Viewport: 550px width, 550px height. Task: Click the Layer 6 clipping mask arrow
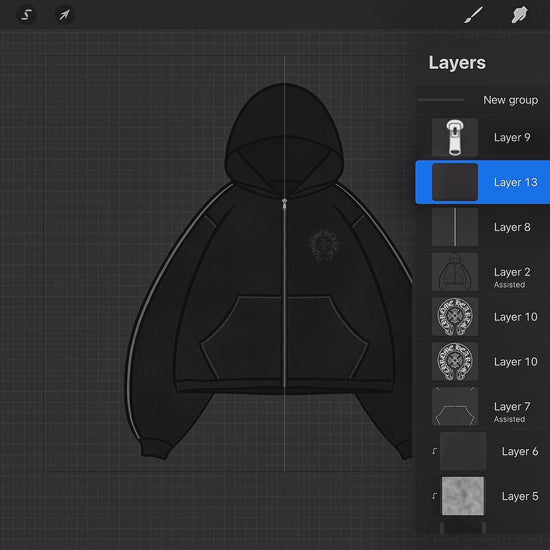(x=435, y=451)
